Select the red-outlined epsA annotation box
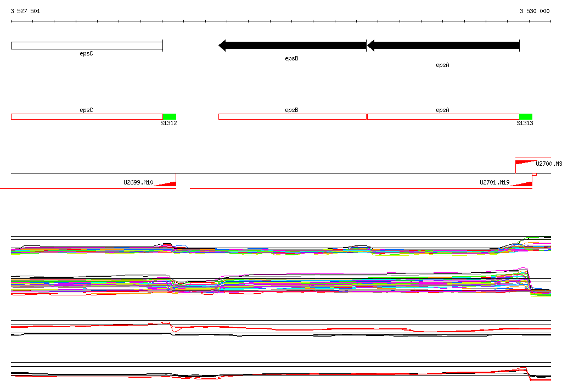 (x=443, y=116)
